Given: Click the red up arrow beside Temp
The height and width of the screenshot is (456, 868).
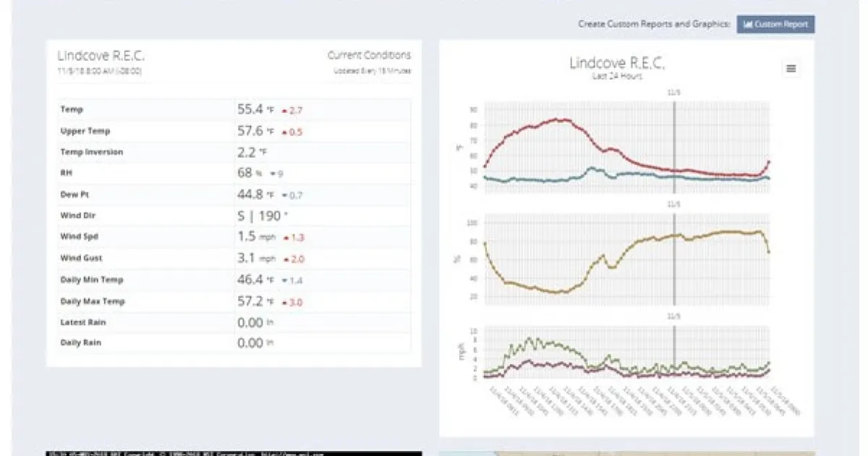Looking at the screenshot, I should 285,111.
